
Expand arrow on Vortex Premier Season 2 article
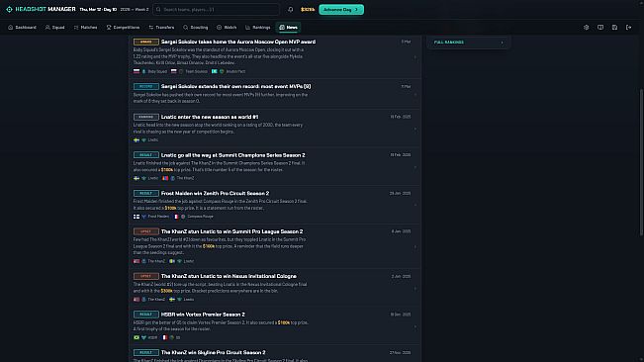pos(414,326)
